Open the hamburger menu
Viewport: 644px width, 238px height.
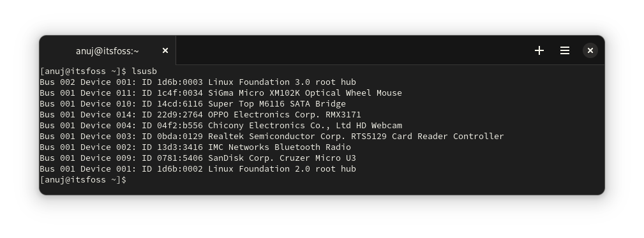pos(565,50)
